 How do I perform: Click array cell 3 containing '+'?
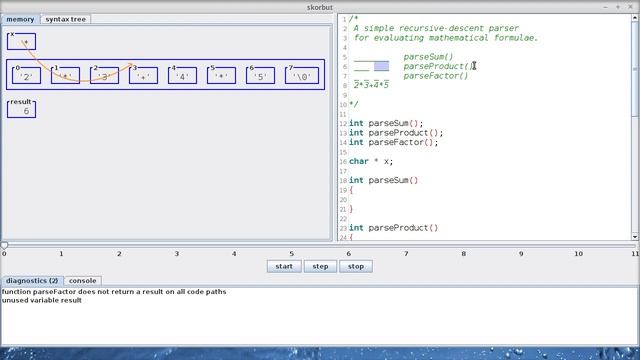pos(143,76)
